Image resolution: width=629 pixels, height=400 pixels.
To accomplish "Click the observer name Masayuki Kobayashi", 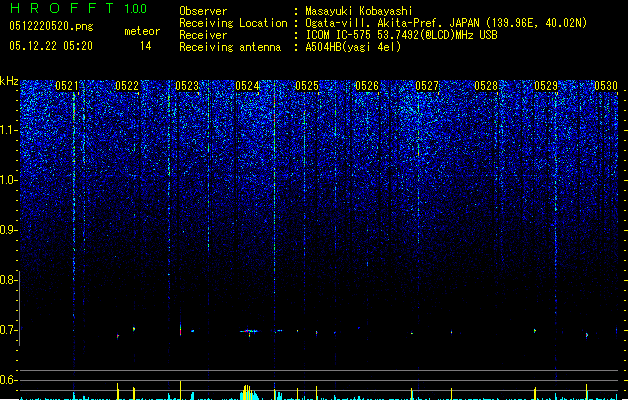I will pyautogui.click(x=359, y=11).
